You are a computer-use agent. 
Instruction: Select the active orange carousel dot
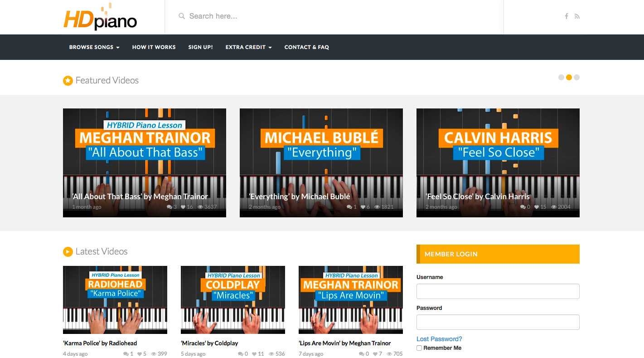(569, 78)
